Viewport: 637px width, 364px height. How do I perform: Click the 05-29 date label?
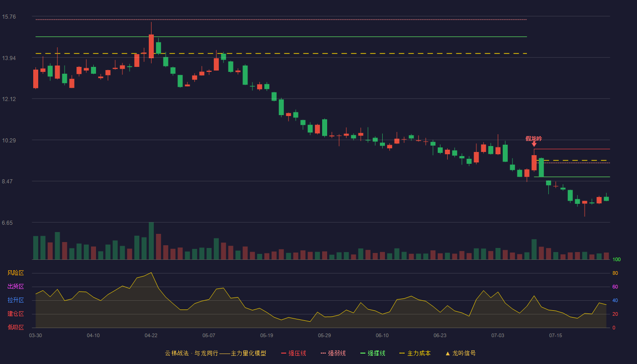[324, 335]
